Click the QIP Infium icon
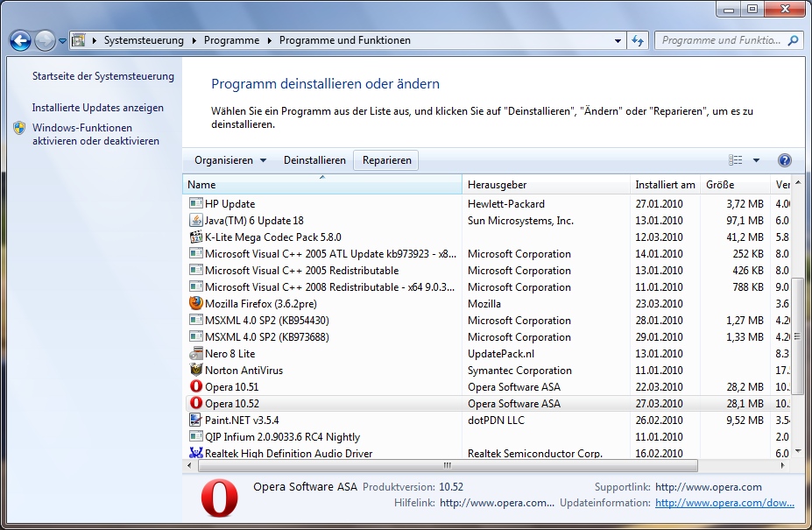 coord(195,436)
